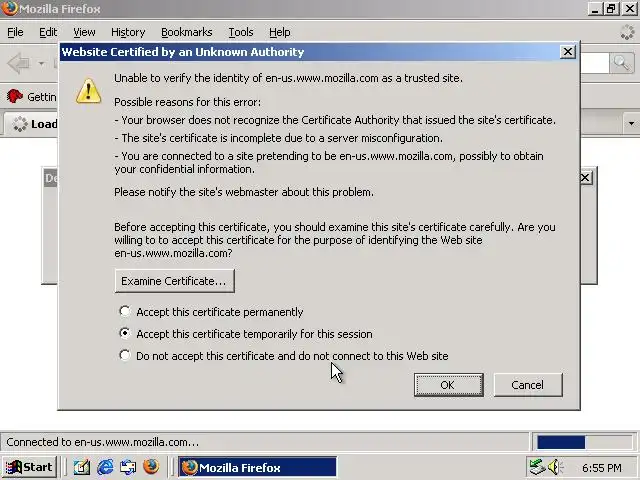The image size is (640, 480).
Task: Open the History menu
Action: tap(128, 32)
